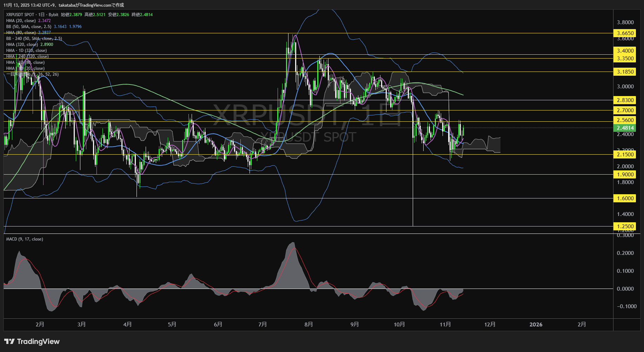Select the HMA (80, close) legend entry
Image resolution: width=644 pixels, height=352 pixels.
click(21, 32)
